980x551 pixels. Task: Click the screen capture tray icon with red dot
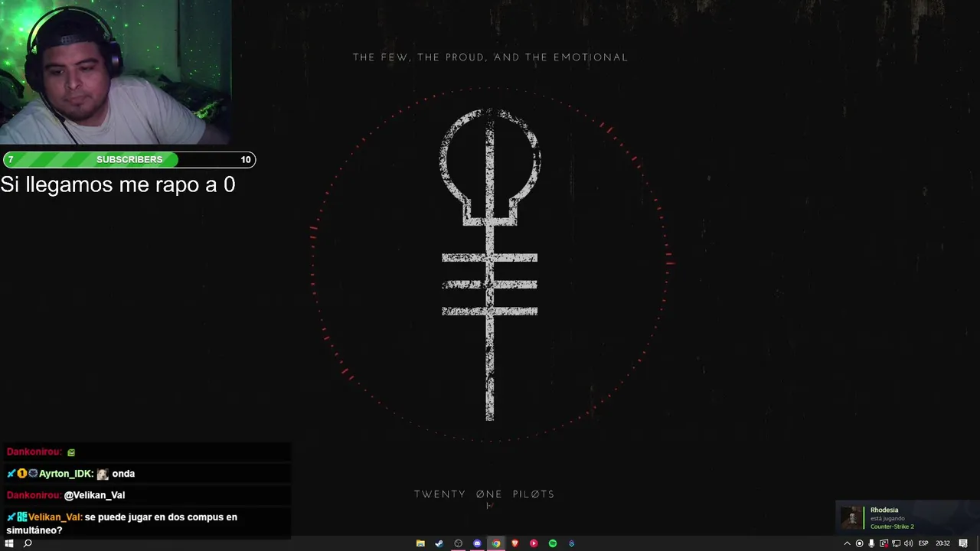click(884, 543)
